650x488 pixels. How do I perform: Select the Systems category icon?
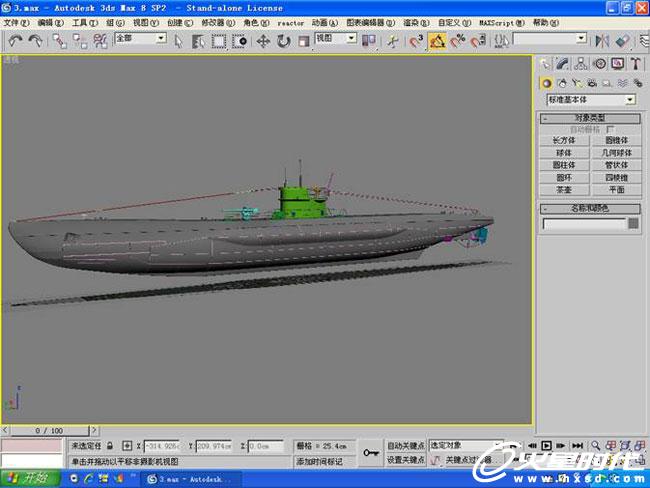638,83
